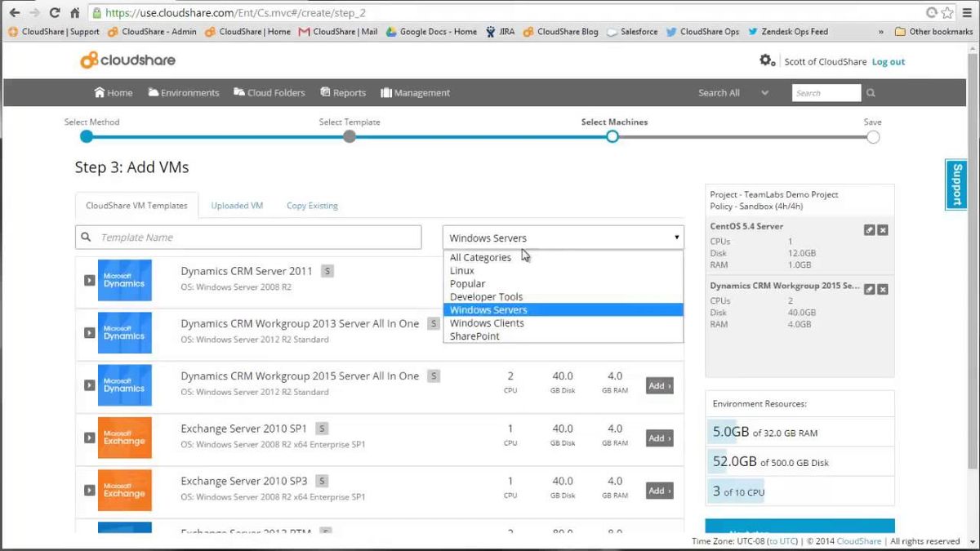The image size is (980, 551).
Task: Choose Windows Servers in the category list
Action: pyautogui.click(x=563, y=309)
